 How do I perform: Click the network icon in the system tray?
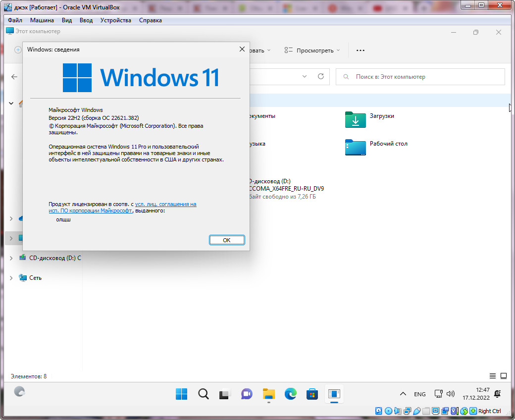tap(438, 394)
